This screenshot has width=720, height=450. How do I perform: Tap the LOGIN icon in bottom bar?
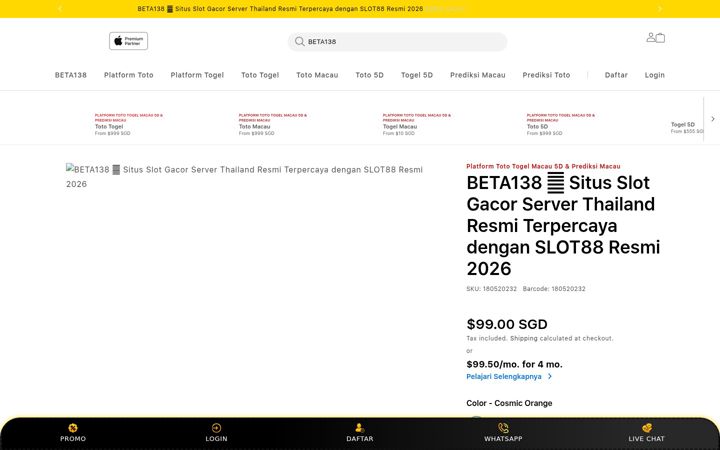[216, 428]
